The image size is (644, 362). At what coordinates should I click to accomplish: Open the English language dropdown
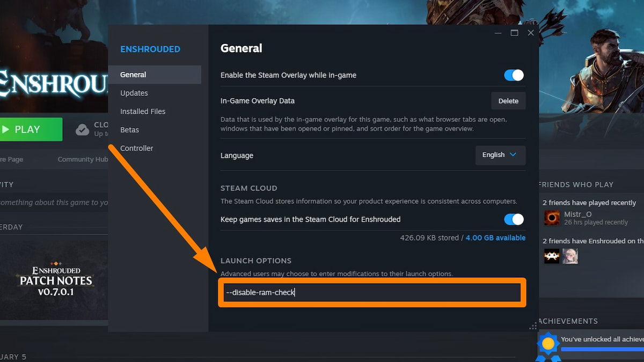click(500, 155)
